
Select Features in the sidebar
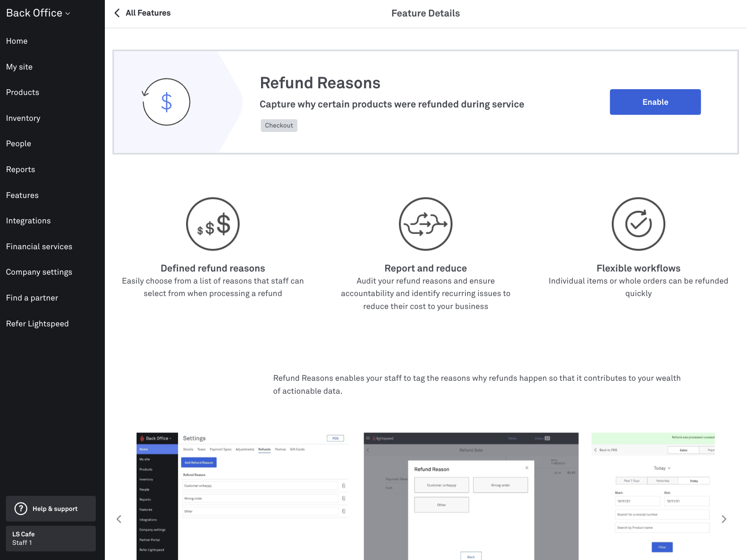(22, 195)
